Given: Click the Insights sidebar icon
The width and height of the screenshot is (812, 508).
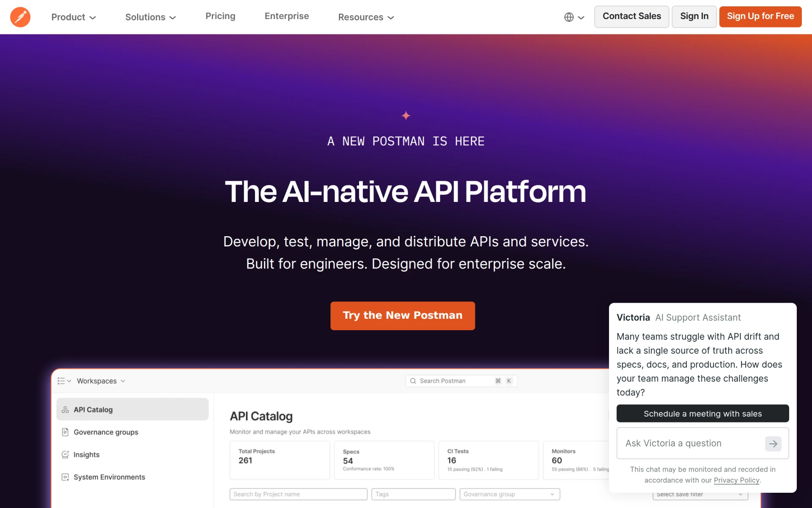Looking at the screenshot, I should point(65,455).
